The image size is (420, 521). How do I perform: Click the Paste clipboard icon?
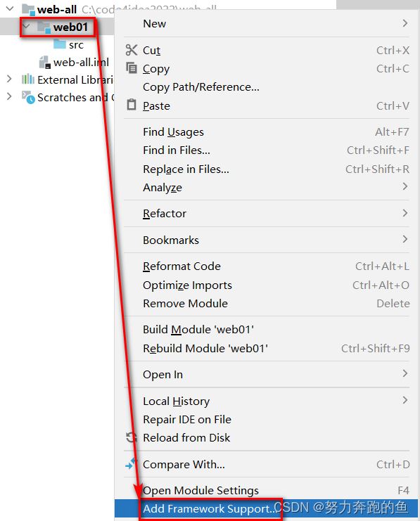[132, 105]
